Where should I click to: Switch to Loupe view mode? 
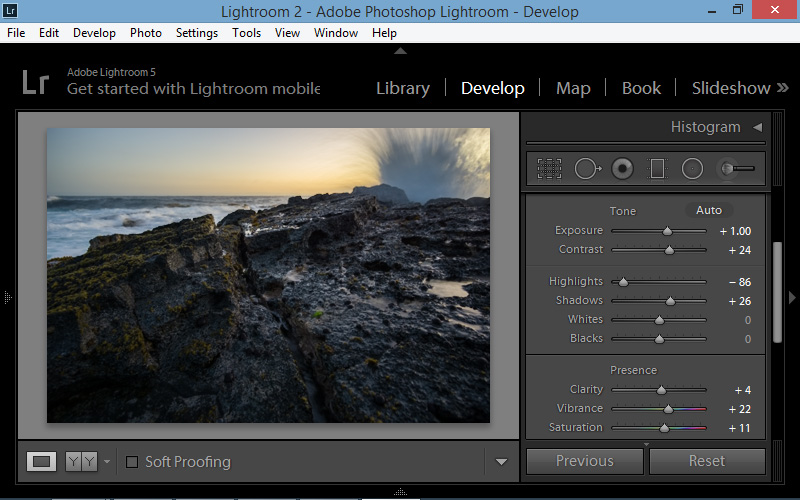(42, 461)
